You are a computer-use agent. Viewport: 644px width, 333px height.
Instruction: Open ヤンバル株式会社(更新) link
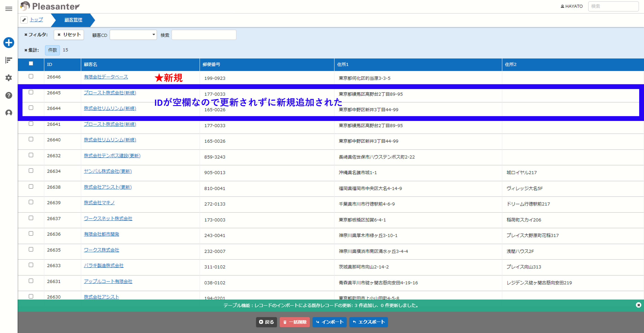pyautogui.click(x=108, y=171)
